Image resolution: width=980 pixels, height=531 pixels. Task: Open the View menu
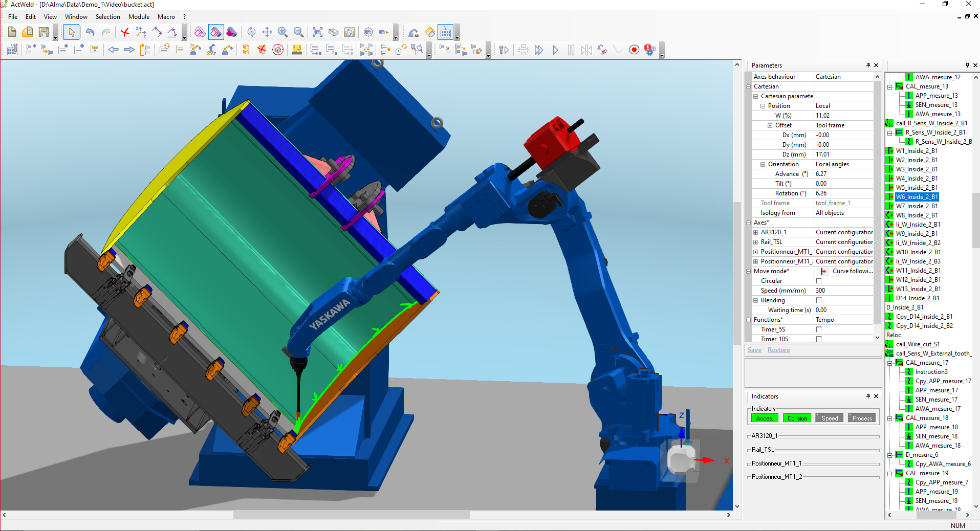pos(50,16)
